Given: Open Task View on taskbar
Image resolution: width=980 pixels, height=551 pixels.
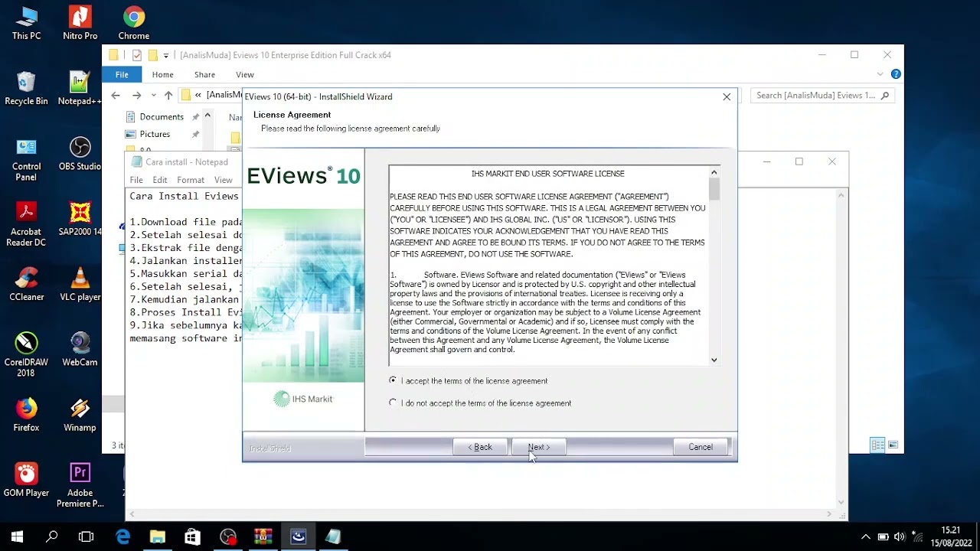Looking at the screenshot, I should (86, 536).
